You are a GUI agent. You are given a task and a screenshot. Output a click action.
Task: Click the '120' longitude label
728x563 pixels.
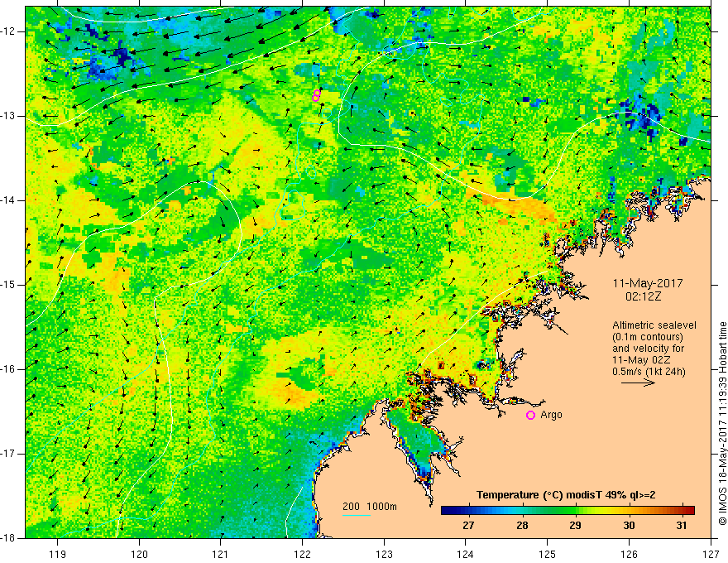tap(139, 554)
